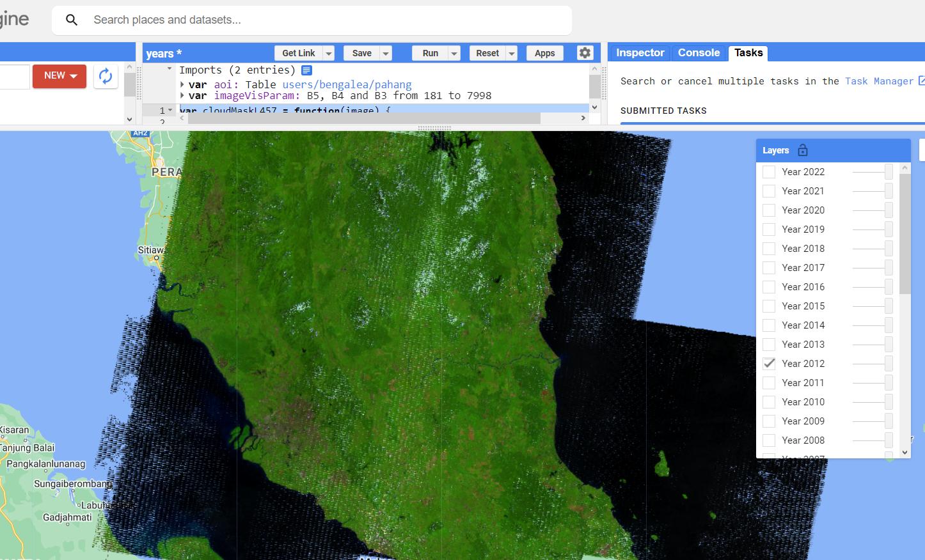Run the script
Screen dimensions: 925x560
click(431, 53)
